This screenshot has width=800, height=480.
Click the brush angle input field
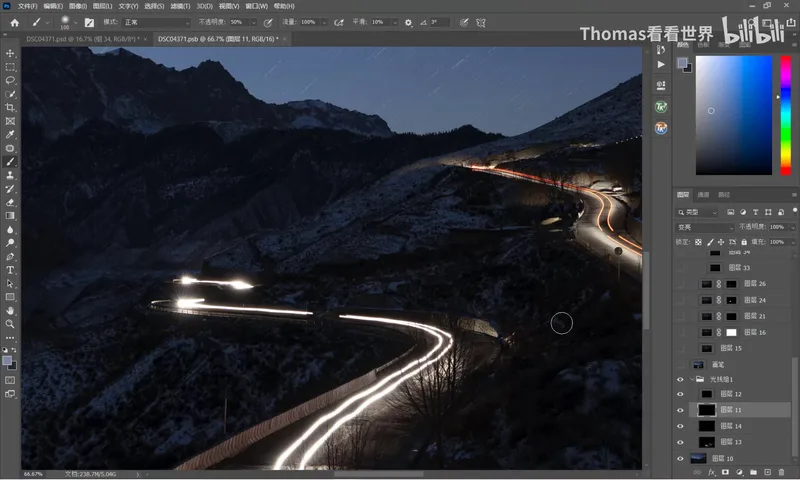coord(439,22)
